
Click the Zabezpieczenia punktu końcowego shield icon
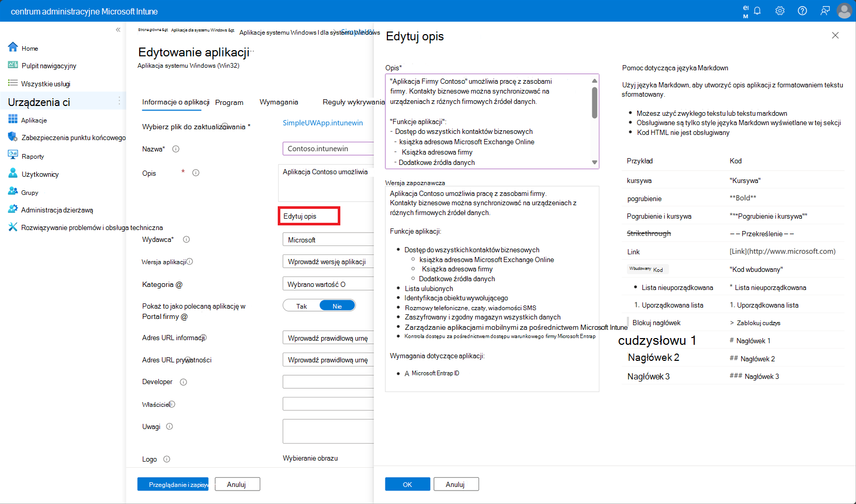point(13,137)
